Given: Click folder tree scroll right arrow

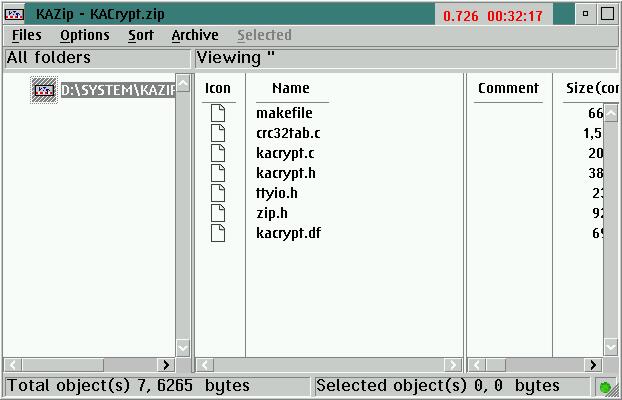Looking at the screenshot, I should pos(166,365).
